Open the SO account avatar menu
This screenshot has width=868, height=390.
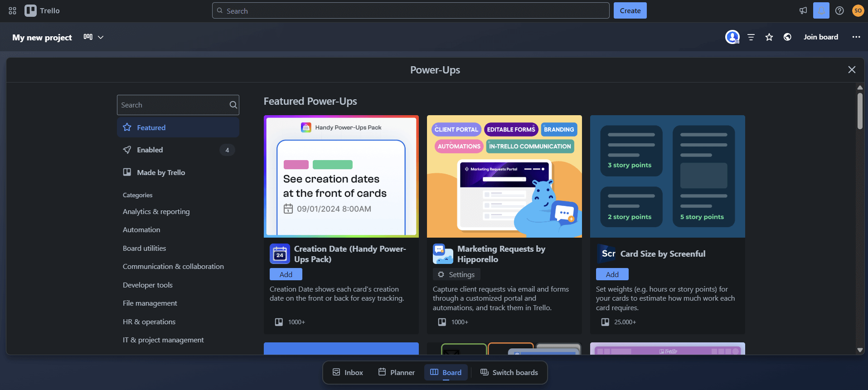(858, 10)
